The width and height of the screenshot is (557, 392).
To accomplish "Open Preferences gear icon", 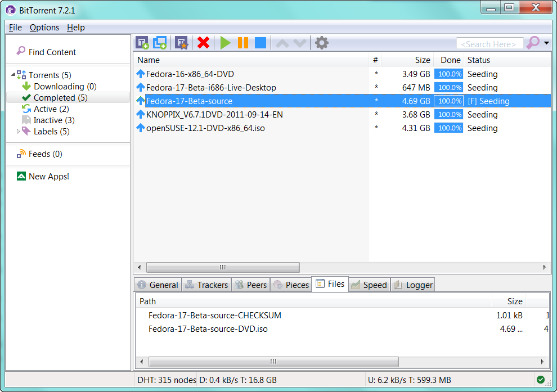I will (x=322, y=43).
